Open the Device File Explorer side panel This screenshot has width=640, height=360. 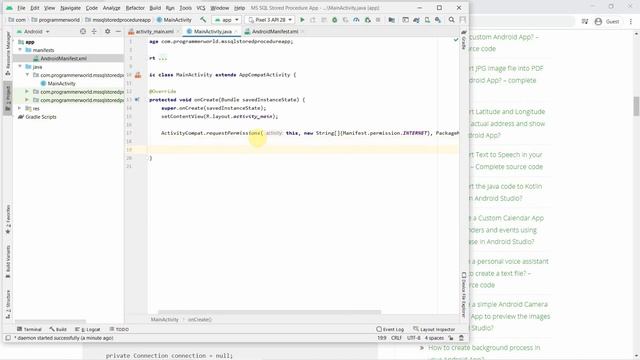[x=464, y=295]
